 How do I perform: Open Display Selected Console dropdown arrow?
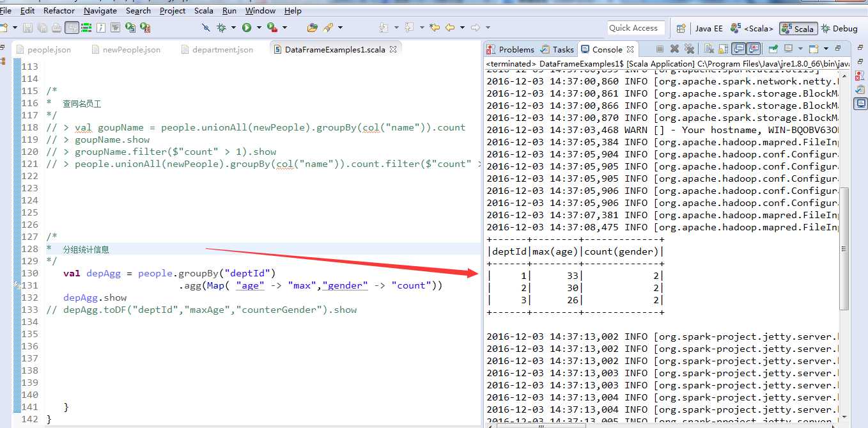[800, 49]
